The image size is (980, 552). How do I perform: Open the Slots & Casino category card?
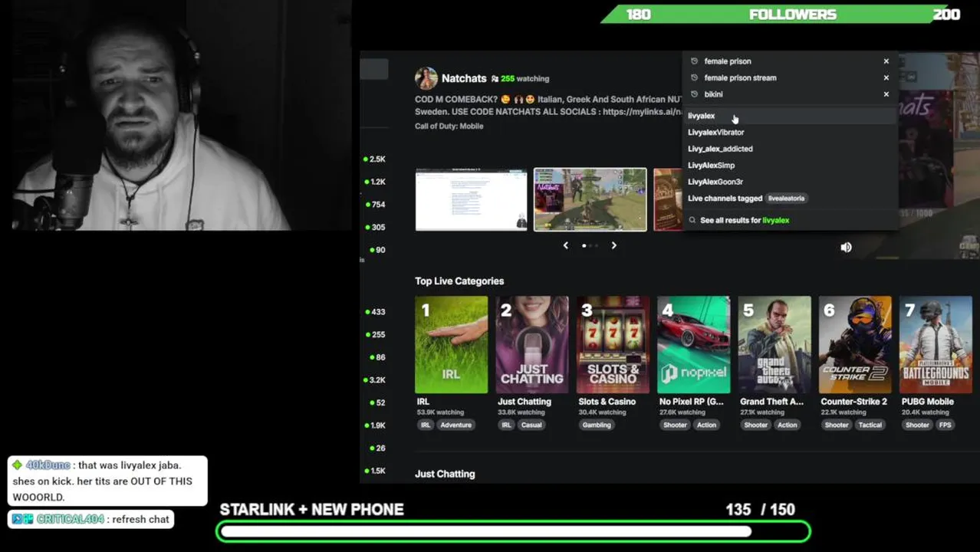[x=613, y=344]
